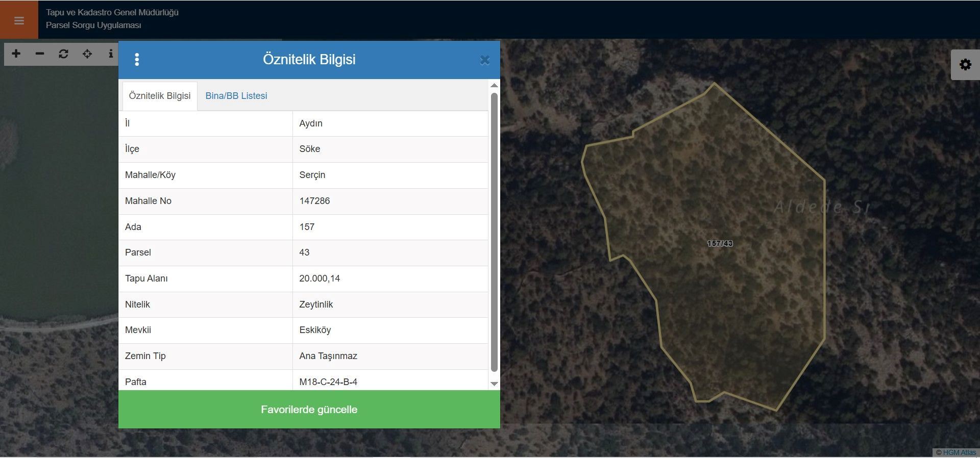Viewport: 980px width, 458px height.
Task: Click parcel label 157/43 on map
Action: [x=720, y=243]
